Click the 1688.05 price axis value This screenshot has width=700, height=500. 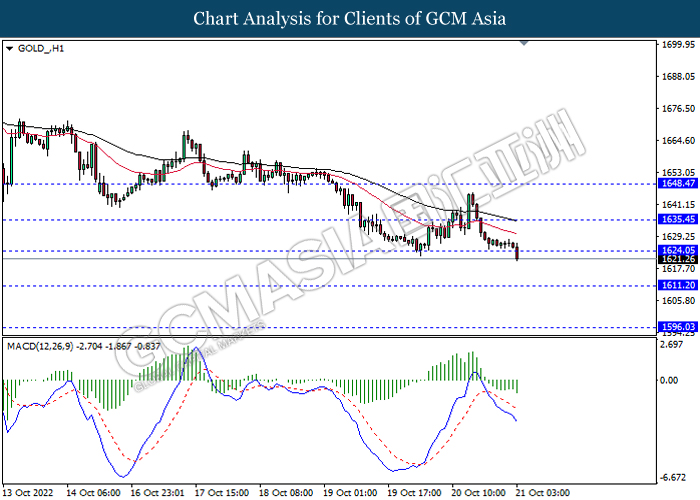click(678, 77)
